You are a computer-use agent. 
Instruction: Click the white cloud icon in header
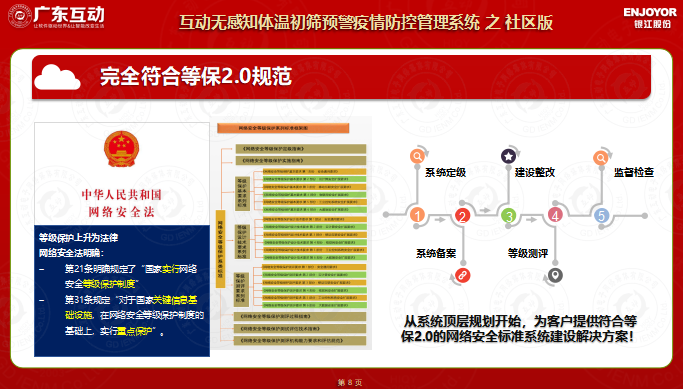57,77
